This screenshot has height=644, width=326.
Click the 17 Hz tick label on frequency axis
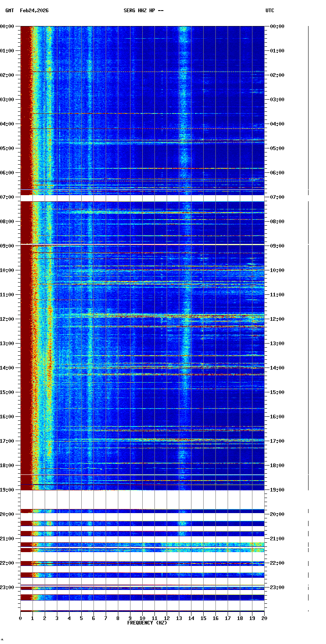pos(228,618)
